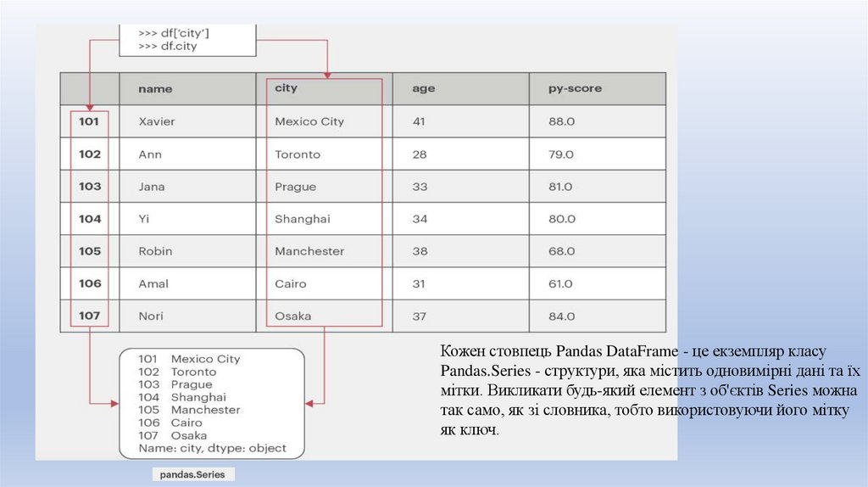The height and width of the screenshot is (487, 868).
Task: Click the name cell 'Xavier'
Action: 157,121
